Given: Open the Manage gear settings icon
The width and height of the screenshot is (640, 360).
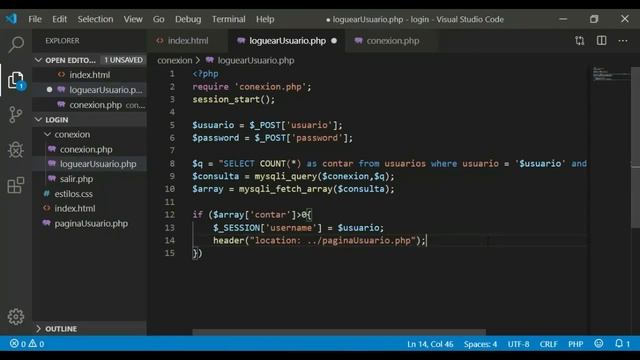Looking at the screenshot, I should coord(16,316).
